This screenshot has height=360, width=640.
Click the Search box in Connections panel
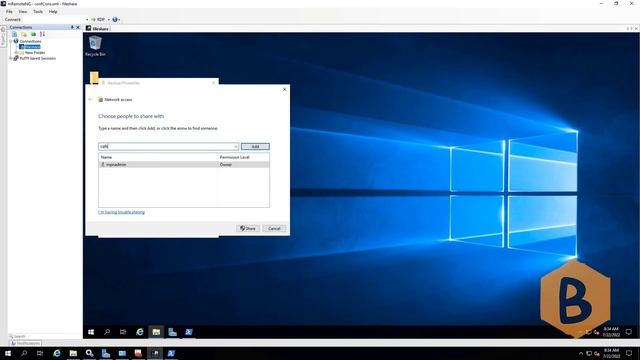point(45,336)
